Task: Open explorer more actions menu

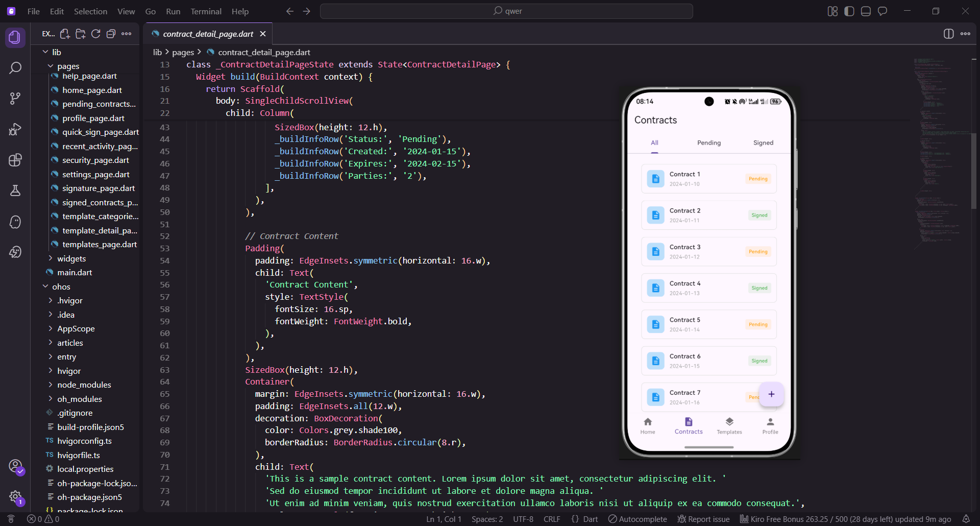Action: coord(127,34)
